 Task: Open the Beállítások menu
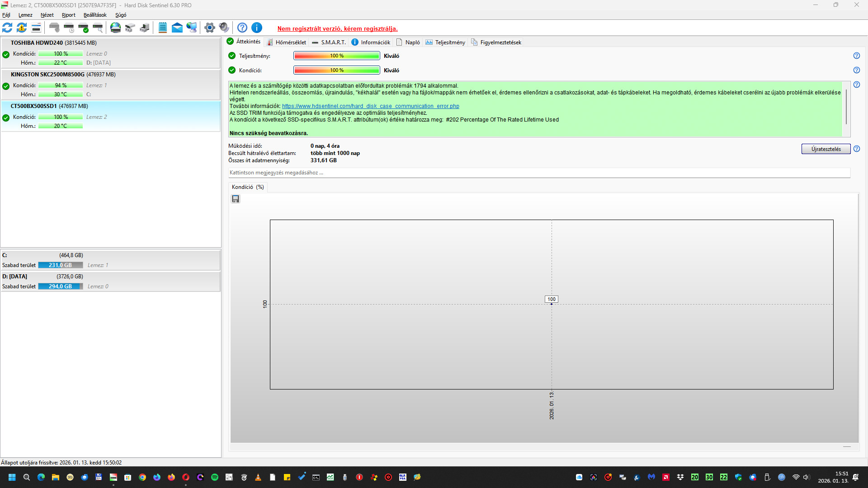(x=95, y=15)
